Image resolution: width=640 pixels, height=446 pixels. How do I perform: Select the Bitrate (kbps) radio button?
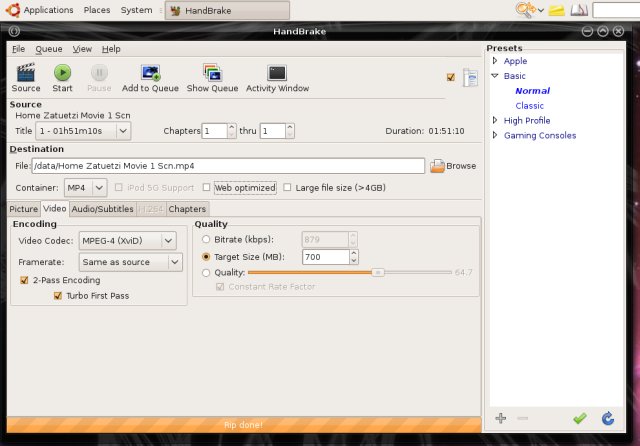pyautogui.click(x=206, y=239)
